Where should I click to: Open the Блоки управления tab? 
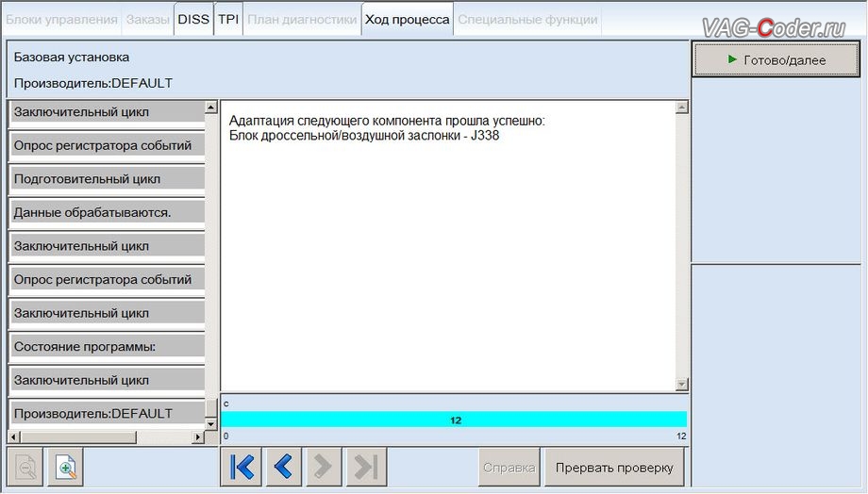pos(61,20)
